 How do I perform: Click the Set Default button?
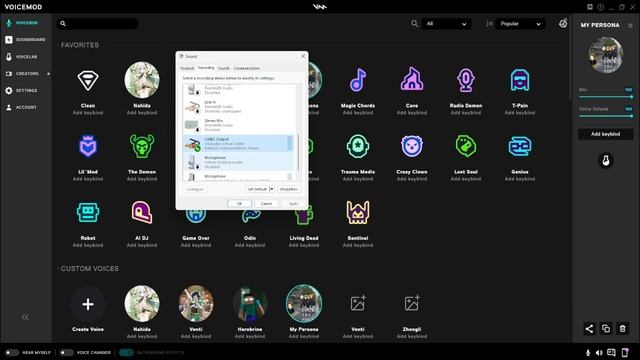pos(257,189)
